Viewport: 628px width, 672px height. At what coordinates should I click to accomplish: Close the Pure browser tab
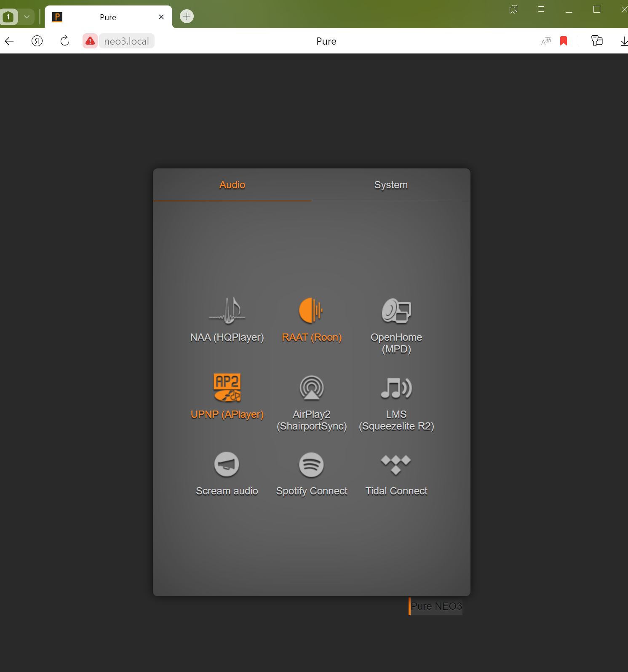tap(161, 17)
